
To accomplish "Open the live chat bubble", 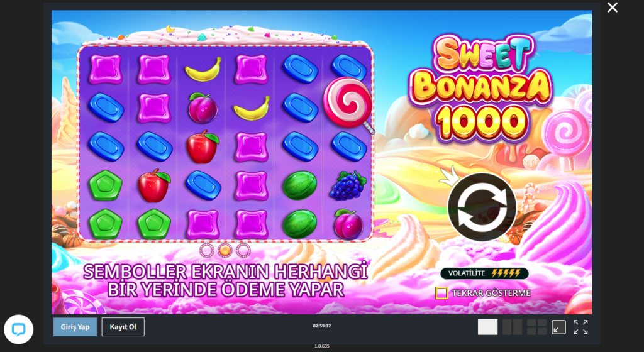I will click(18, 329).
